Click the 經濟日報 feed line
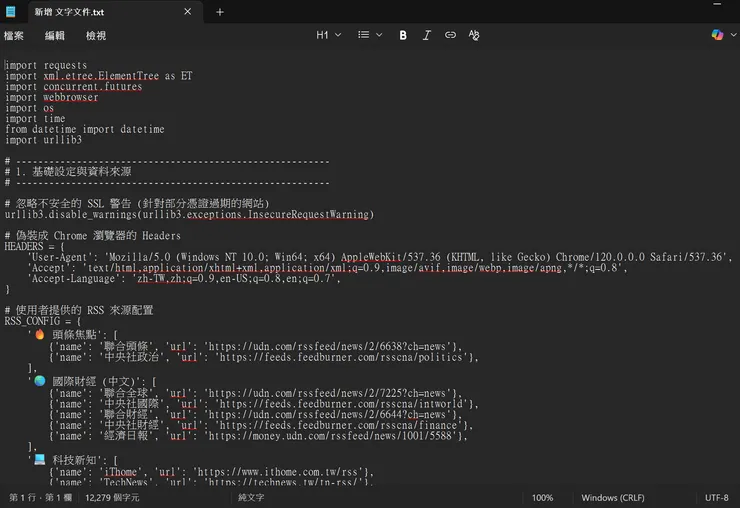This screenshot has height=508, width=740. coord(259,436)
